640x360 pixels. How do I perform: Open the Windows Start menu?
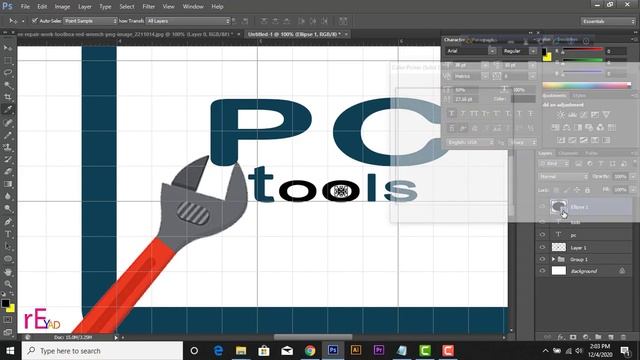[x=10, y=351]
